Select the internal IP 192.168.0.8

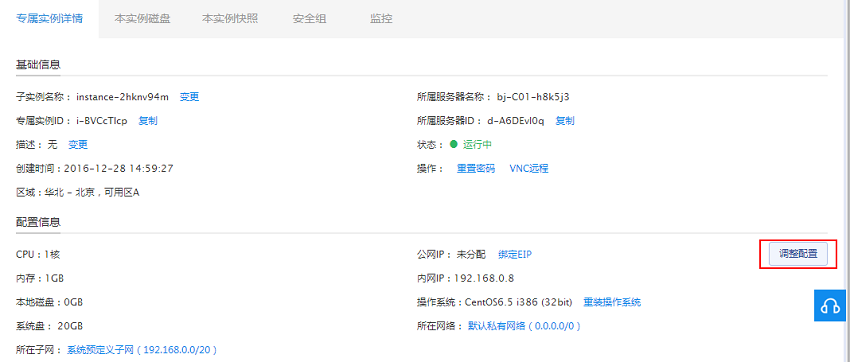[484, 278]
